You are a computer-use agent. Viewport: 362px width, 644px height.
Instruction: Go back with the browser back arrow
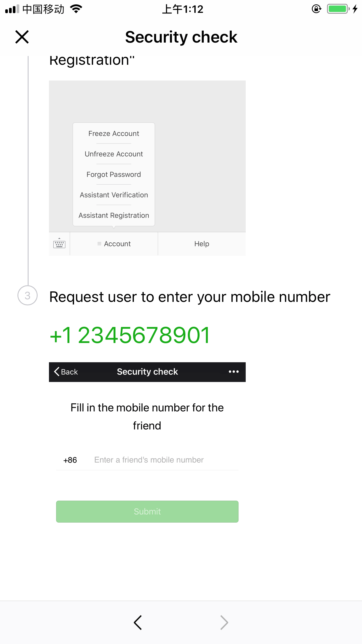(x=138, y=622)
